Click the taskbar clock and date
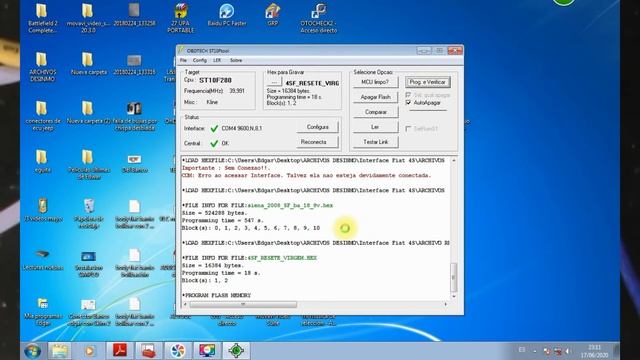 click(x=594, y=351)
